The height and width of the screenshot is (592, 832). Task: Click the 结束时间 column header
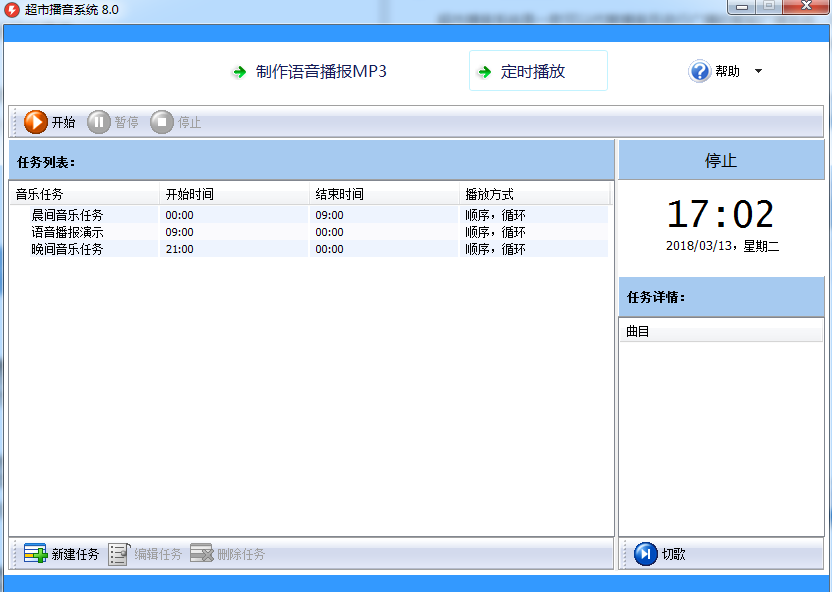click(384, 194)
